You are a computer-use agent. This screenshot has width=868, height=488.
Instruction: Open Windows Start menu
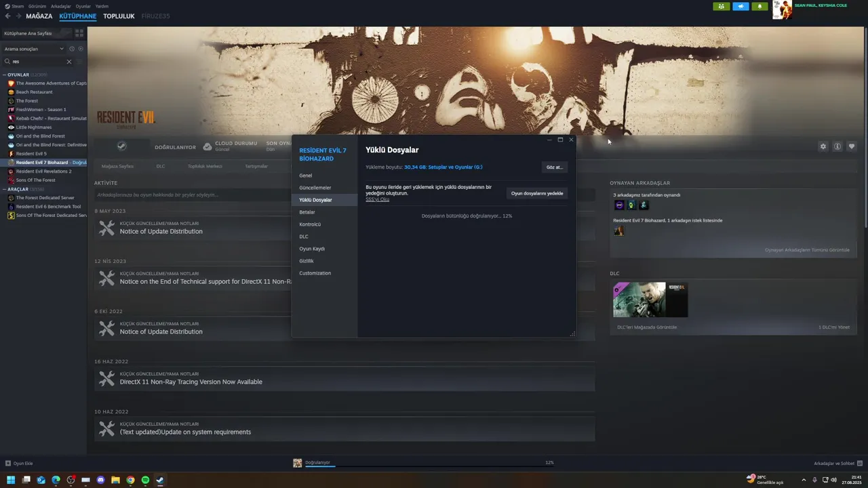[x=11, y=480]
